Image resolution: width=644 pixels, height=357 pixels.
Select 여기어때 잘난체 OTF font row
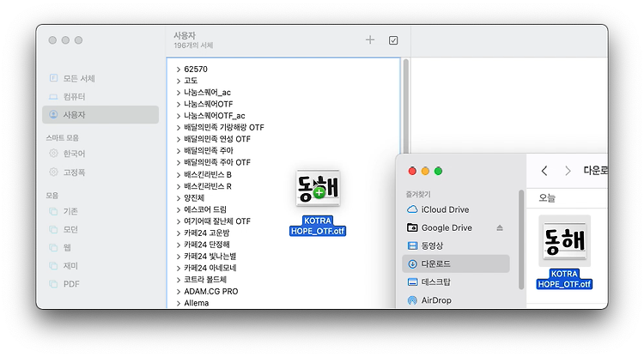283,221
